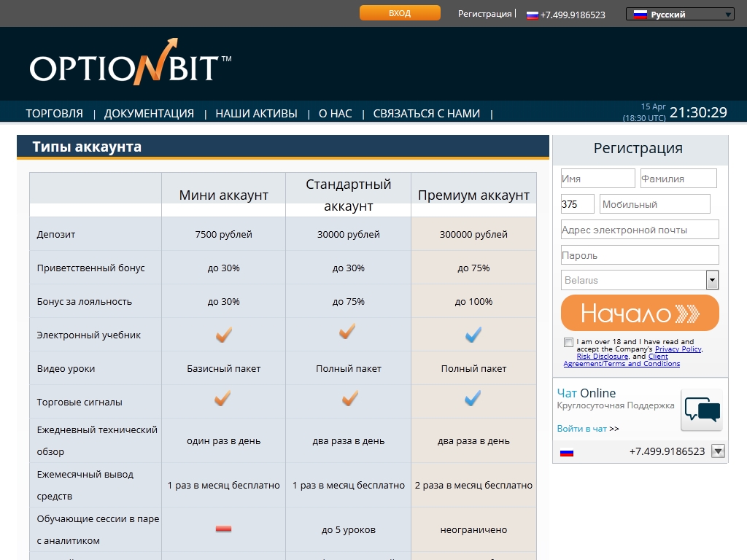Expand the Belarus country dropdown
The height and width of the screenshot is (560, 747).
(x=712, y=280)
